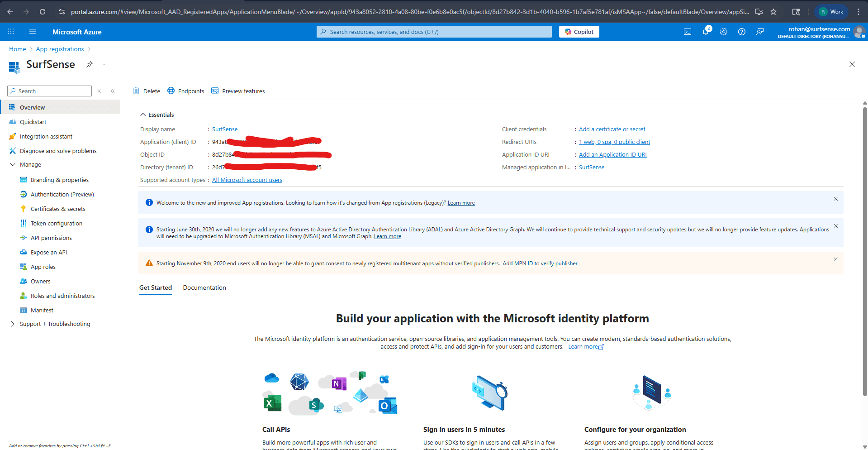Viewport: 868px width, 450px height.
Task: Collapse the Manage section
Action: coord(12,164)
